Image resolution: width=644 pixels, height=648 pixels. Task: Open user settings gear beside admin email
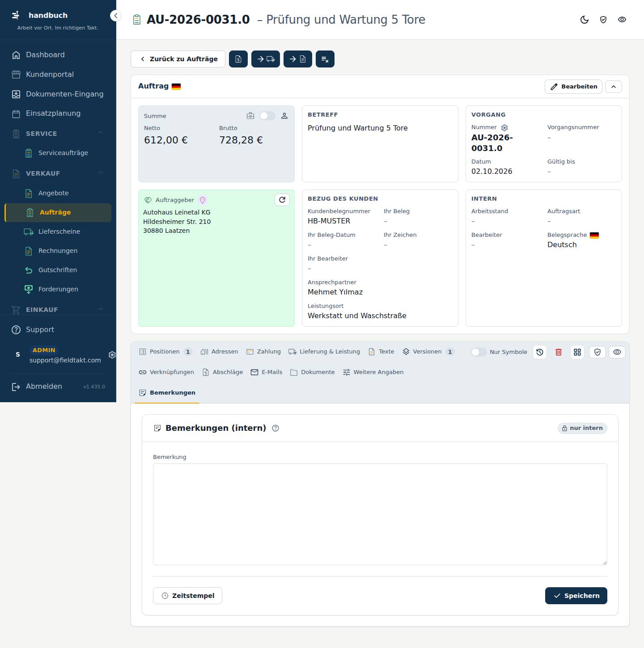[x=112, y=355]
